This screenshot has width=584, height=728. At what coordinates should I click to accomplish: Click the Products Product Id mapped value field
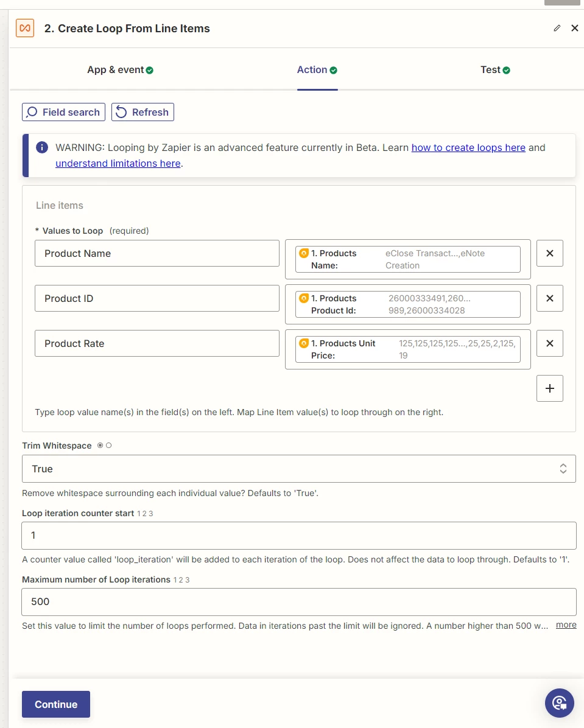[408, 304]
